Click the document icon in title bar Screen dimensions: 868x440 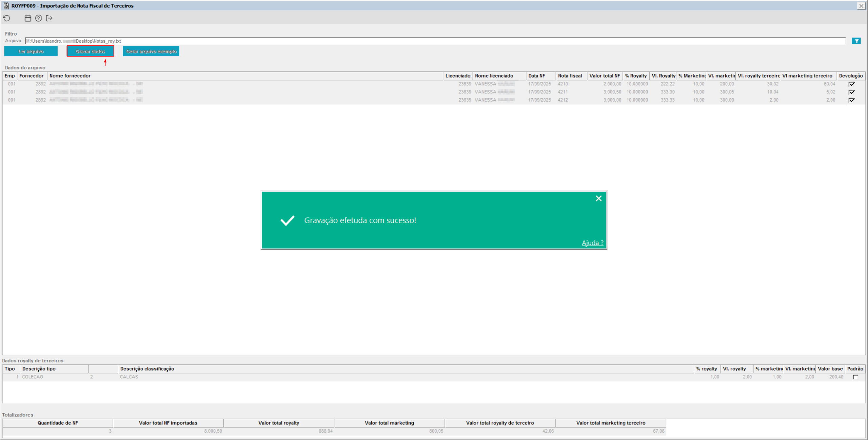(6, 6)
